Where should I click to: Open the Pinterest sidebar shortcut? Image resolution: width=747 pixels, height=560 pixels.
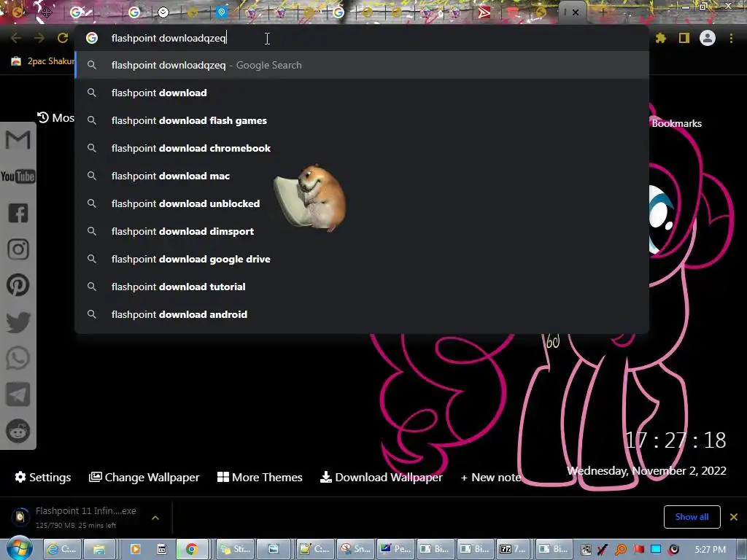(18, 285)
